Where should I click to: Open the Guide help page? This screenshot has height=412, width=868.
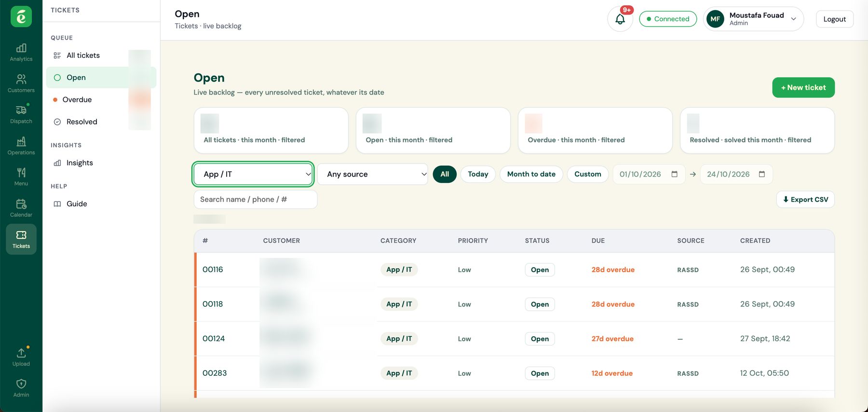point(101,204)
